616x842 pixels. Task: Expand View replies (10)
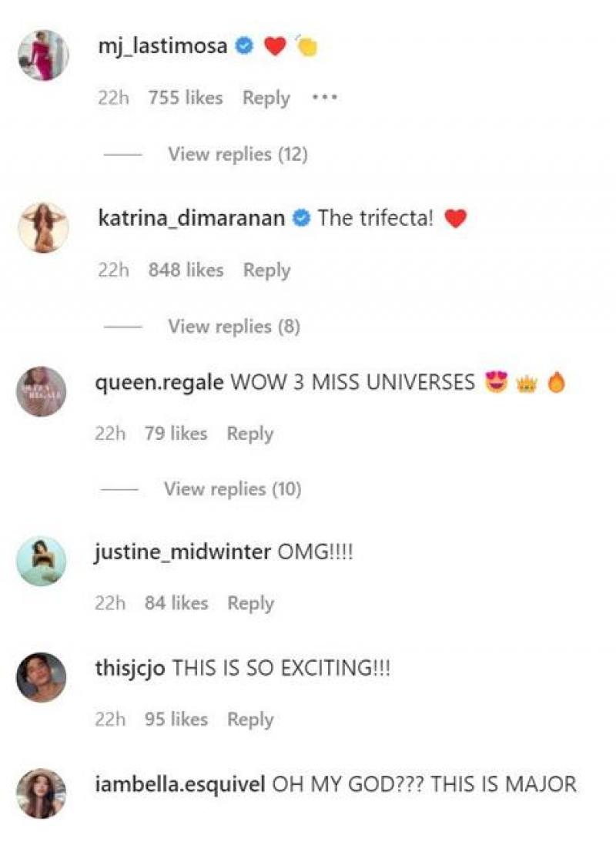point(233,489)
